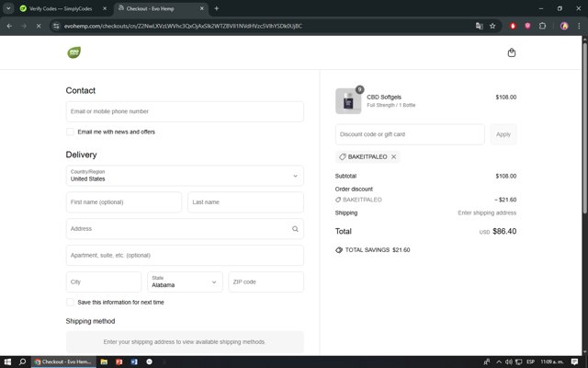This screenshot has height=368, width=588.
Task: Open Windows taskbar search
Action: click(22, 362)
